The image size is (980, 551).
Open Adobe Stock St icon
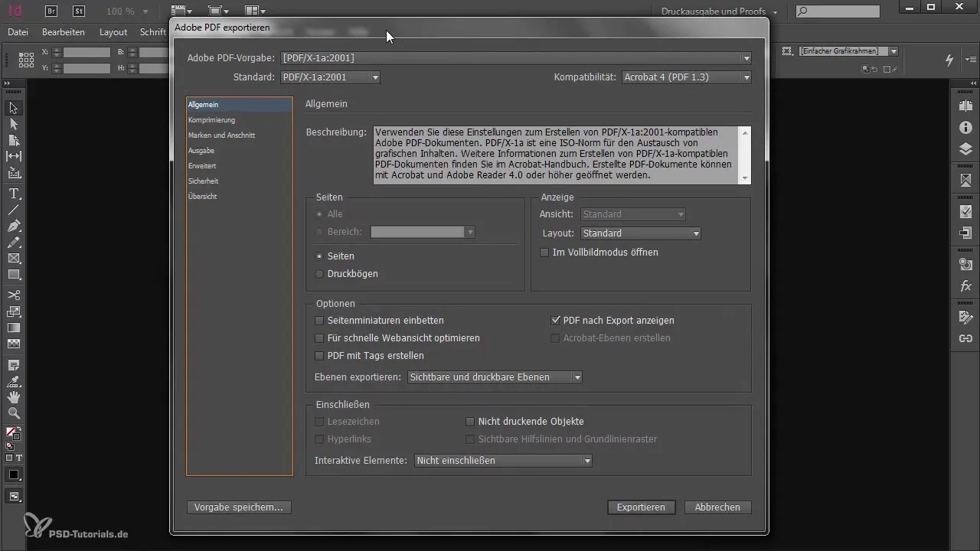click(x=79, y=11)
